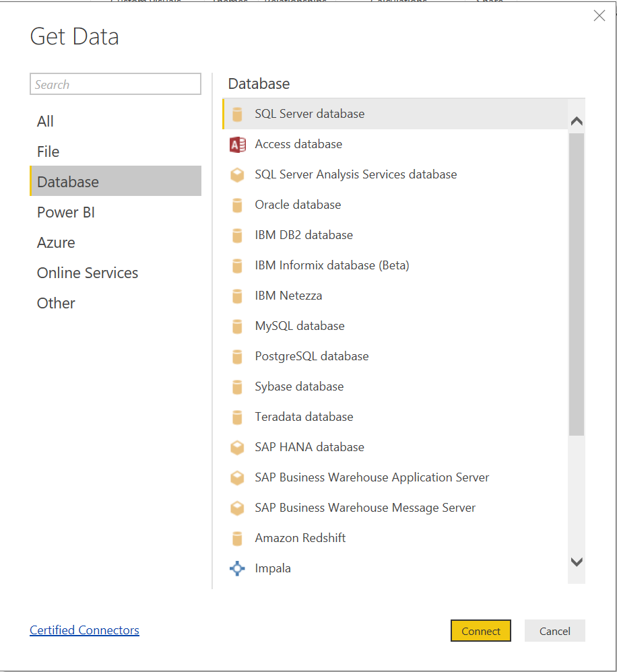Image resolution: width=617 pixels, height=672 pixels.
Task: Open the Azure category
Action: [115, 242]
